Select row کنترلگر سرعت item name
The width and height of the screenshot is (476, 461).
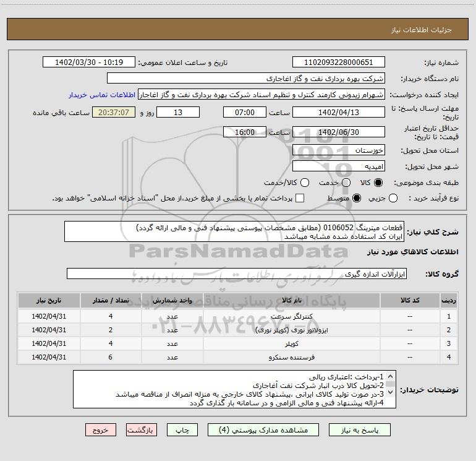tap(291, 316)
